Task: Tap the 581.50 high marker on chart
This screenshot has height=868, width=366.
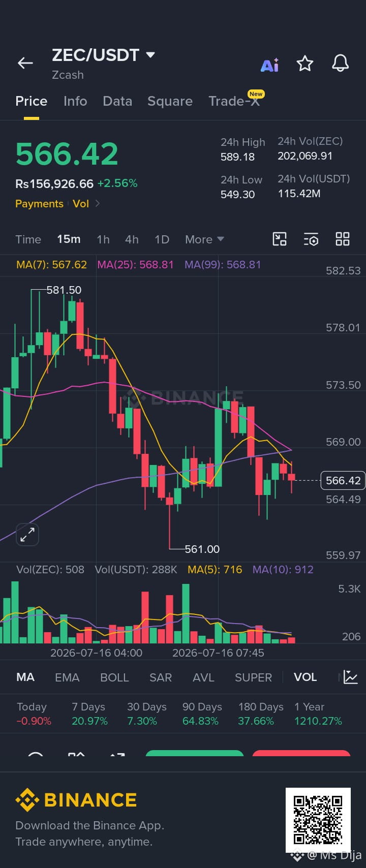Action: click(x=64, y=290)
